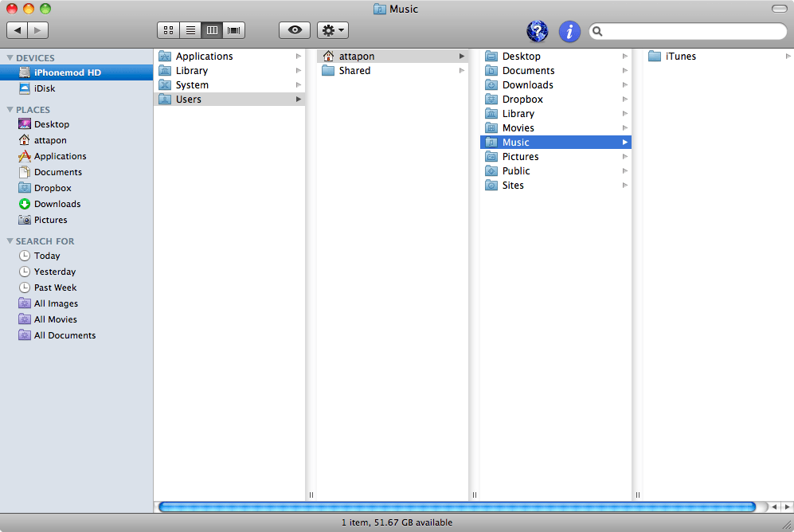
Task: Select the Pictures folder in the third column
Action: (556, 156)
